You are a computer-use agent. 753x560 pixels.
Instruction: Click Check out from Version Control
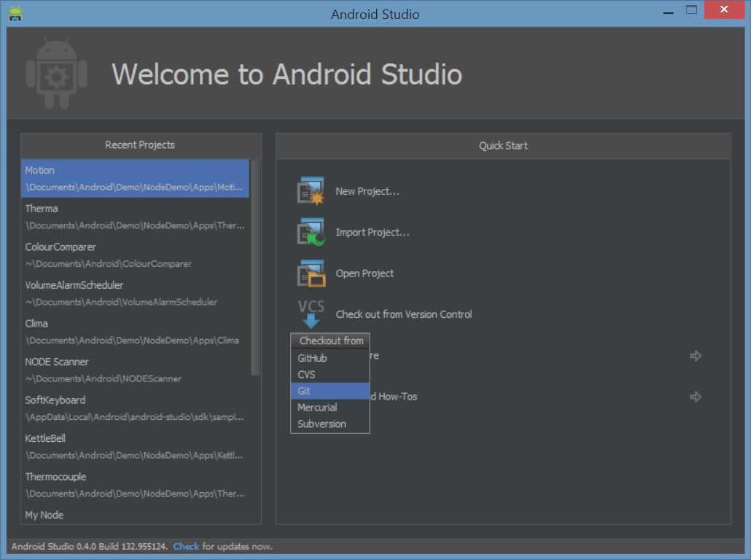[x=403, y=314]
